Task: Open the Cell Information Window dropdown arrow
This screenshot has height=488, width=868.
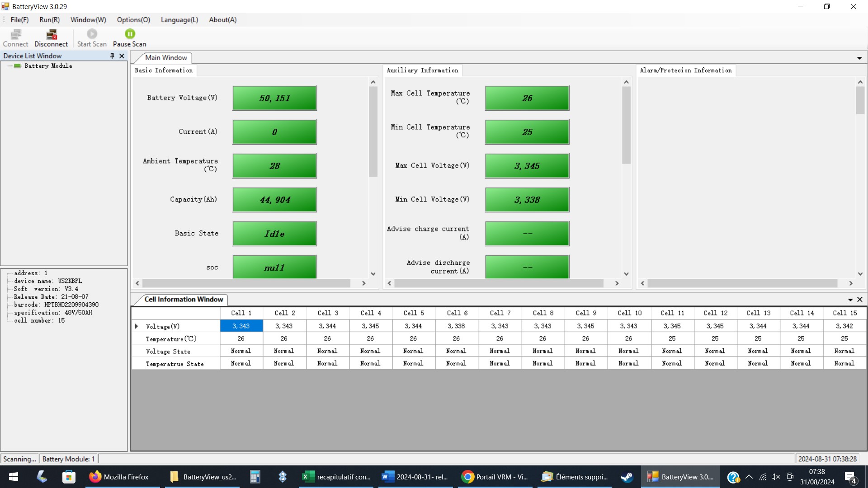Action: coord(850,300)
